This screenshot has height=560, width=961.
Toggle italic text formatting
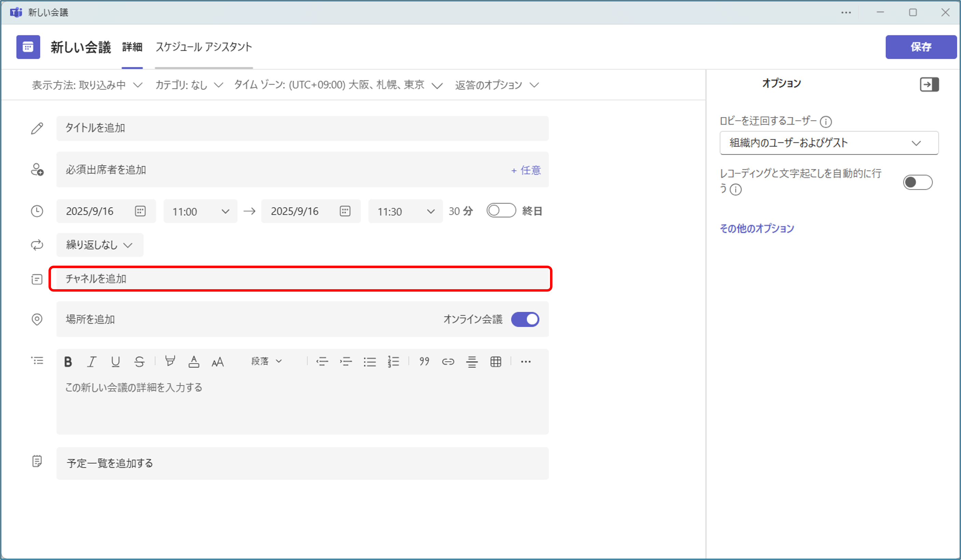[x=92, y=361]
